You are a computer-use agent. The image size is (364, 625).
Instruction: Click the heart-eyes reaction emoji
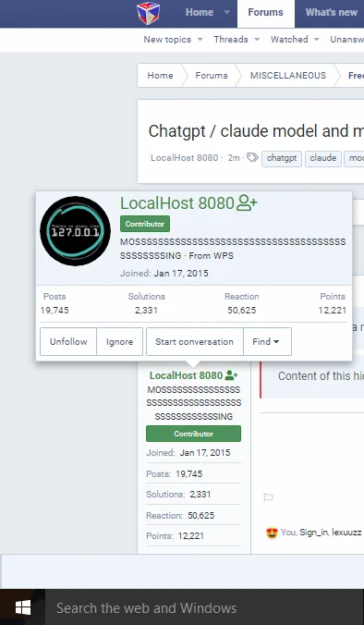pyautogui.click(x=272, y=533)
